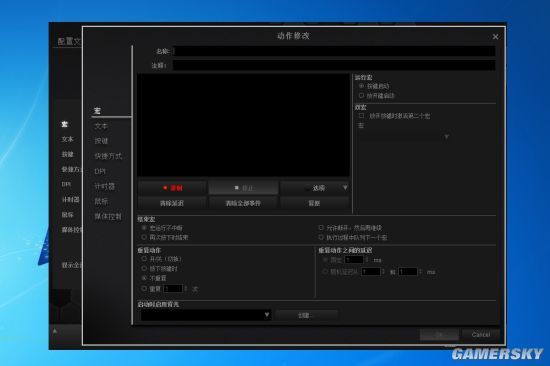Image resolution: width=550 pixels, height=366 pixels.
Task: Click the 清除全部事件 clear all events button
Action: pos(243,203)
